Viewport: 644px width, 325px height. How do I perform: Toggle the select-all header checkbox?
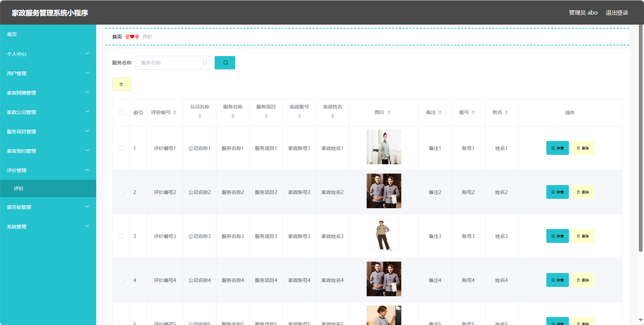pos(121,113)
